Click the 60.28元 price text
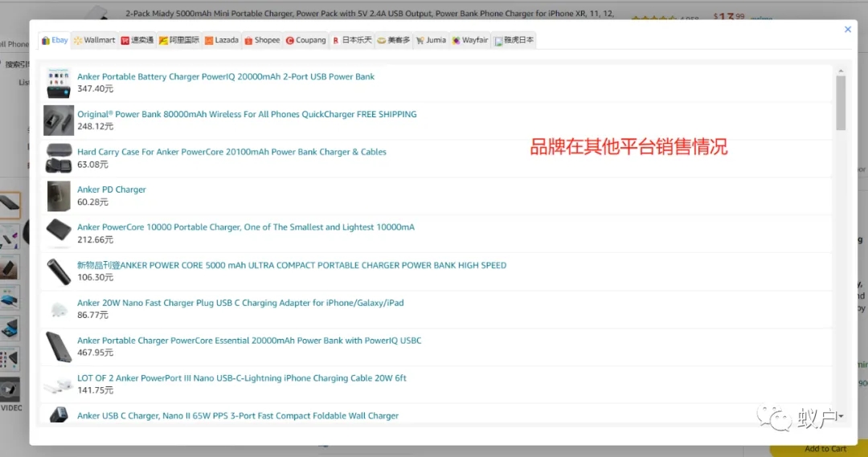 tap(92, 202)
